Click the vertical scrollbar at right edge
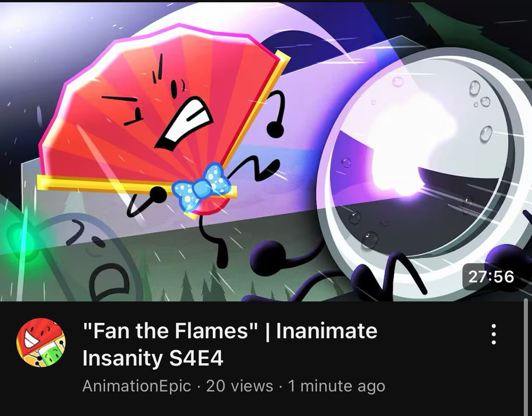 pos(526,356)
